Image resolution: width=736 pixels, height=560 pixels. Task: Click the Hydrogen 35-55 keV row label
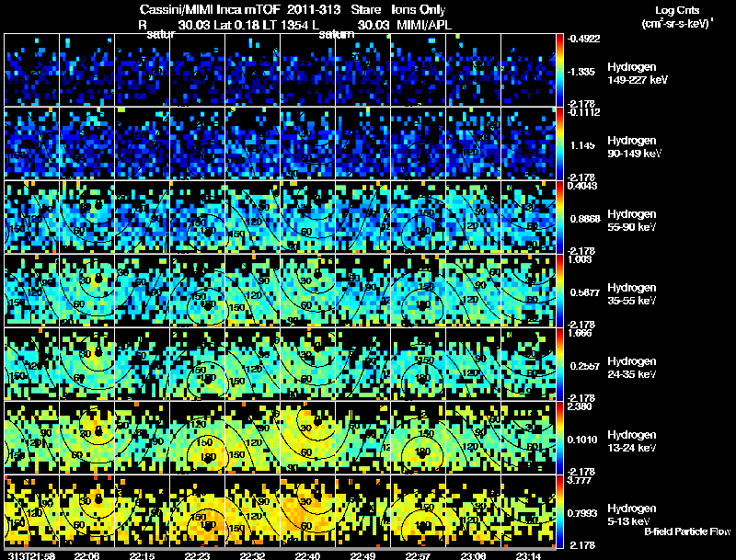632,294
